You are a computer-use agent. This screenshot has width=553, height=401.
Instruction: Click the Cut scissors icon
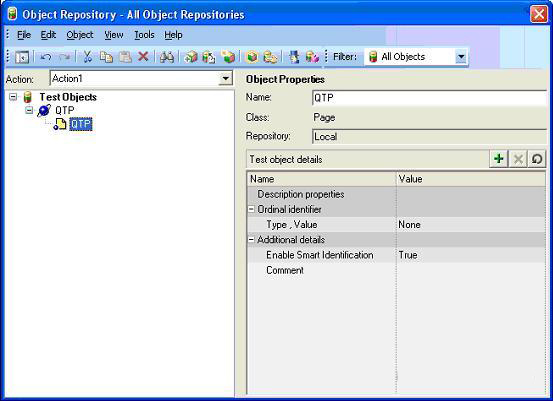pyautogui.click(x=87, y=57)
